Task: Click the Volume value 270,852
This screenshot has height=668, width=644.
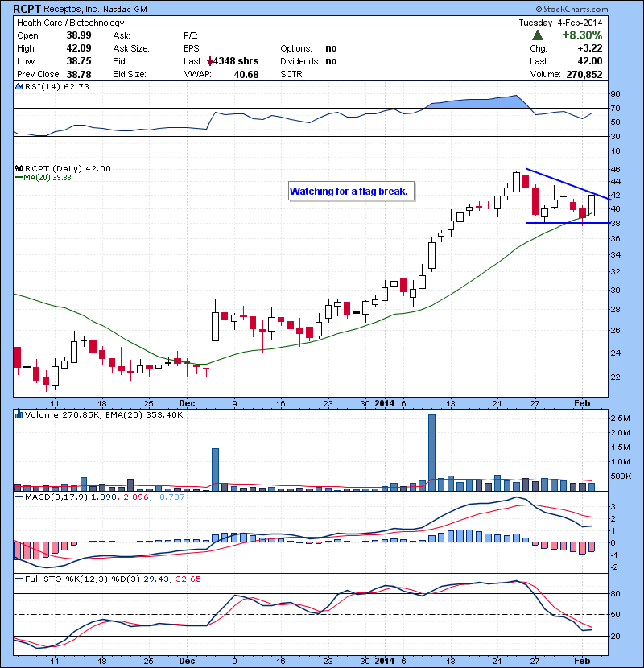Action: point(584,75)
